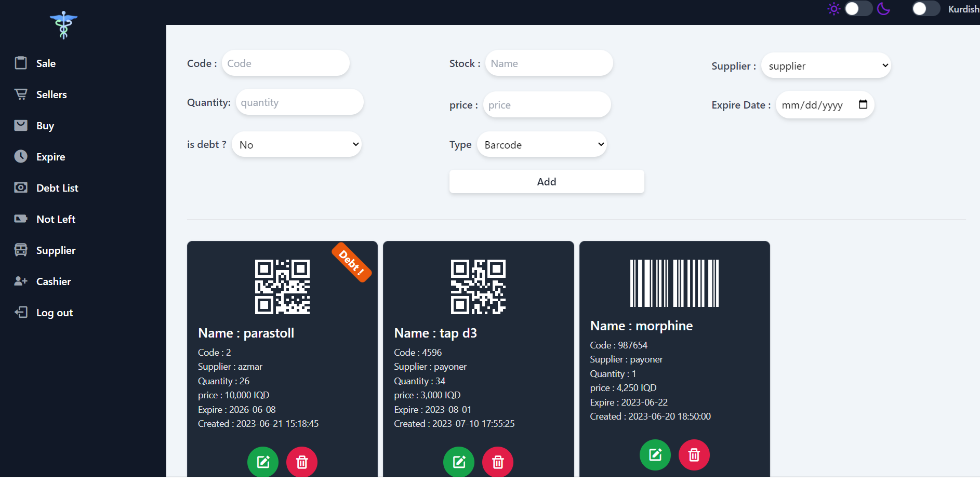Viewport: 980px width, 484px height.
Task: Click the Not Left battery icon
Action: pyautogui.click(x=21, y=219)
